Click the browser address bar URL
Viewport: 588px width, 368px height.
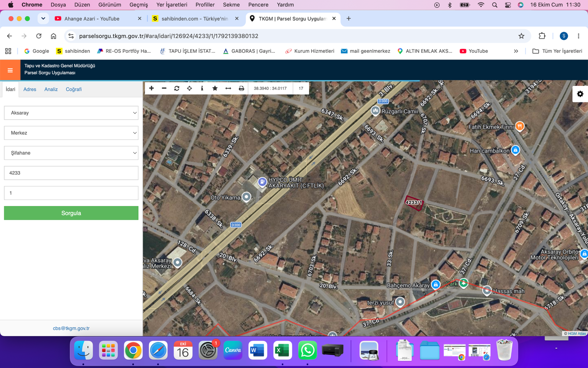(x=169, y=36)
